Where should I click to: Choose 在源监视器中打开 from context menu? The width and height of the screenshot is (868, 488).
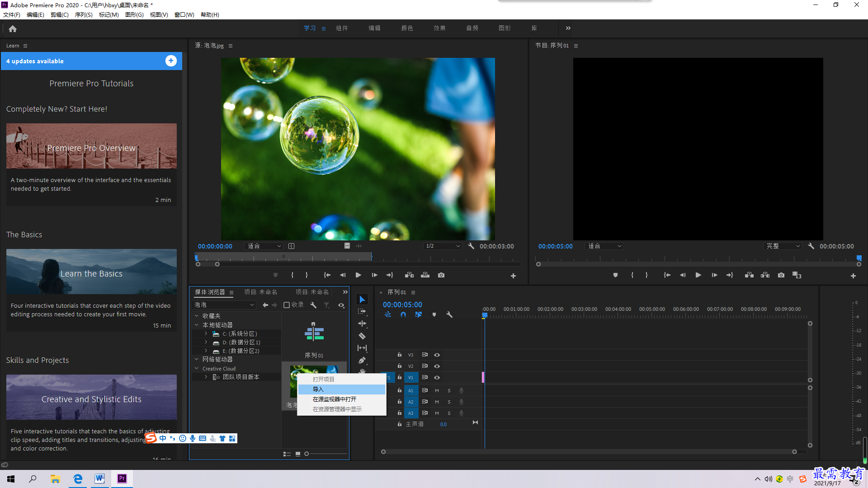tap(341, 399)
